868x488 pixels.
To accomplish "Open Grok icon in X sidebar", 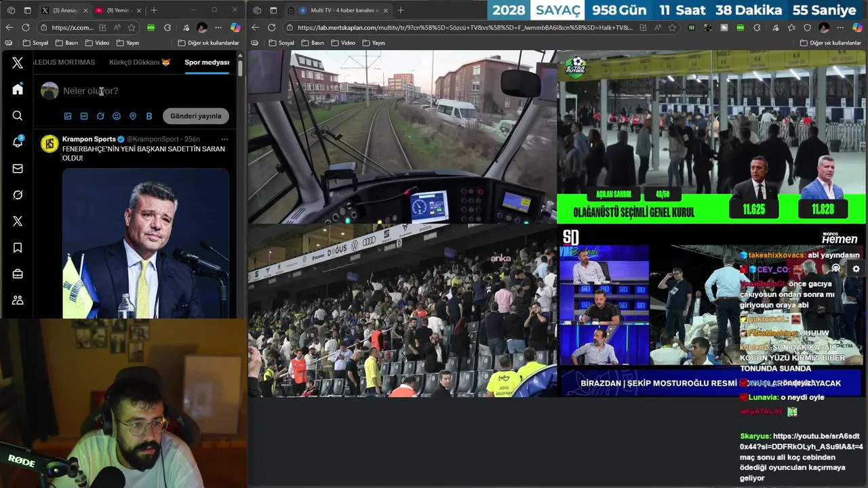I will (18, 195).
